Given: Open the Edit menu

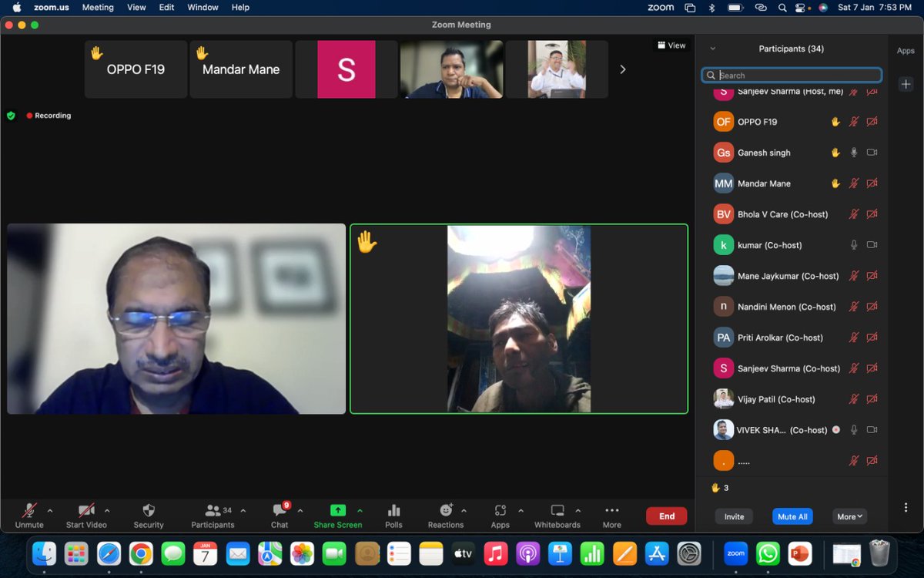Looking at the screenshot, I should pos(166,7).
